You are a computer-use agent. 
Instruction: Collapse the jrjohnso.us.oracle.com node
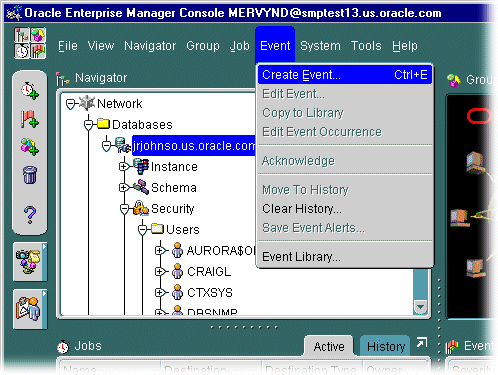106,146
